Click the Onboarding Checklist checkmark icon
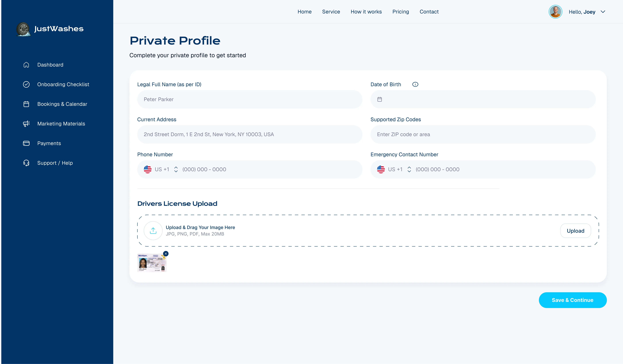Image resolution: width=623 pixels, height=364 pixels. (x=26, y=85)
